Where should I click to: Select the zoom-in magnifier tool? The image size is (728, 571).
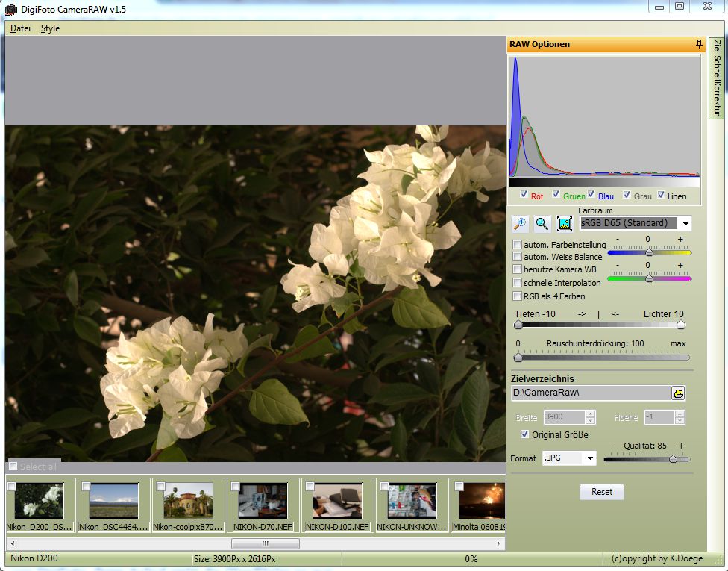518,222
